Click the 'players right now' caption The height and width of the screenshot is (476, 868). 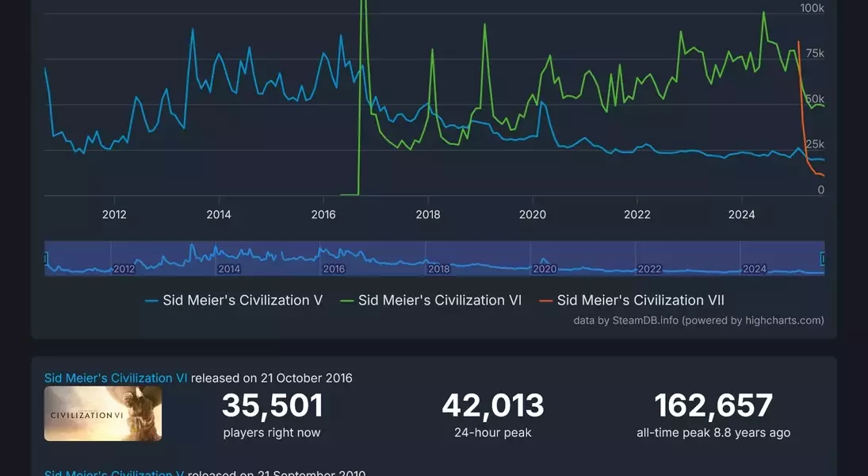click(272, 433)
